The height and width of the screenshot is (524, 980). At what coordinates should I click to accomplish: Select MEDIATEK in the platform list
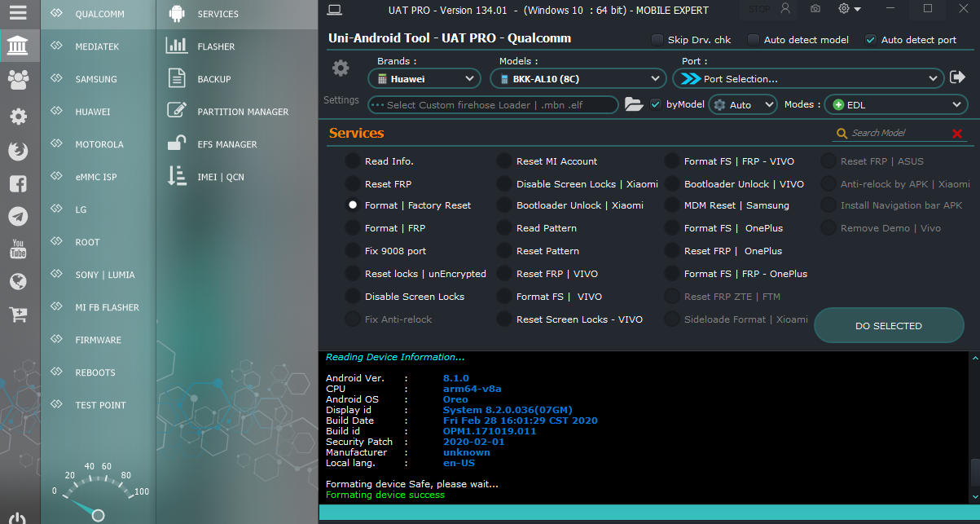(98, 46)
